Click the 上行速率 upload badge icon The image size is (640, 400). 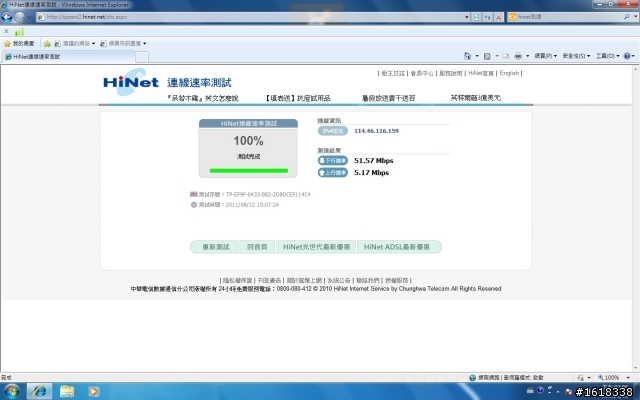(x=333, y=173)
